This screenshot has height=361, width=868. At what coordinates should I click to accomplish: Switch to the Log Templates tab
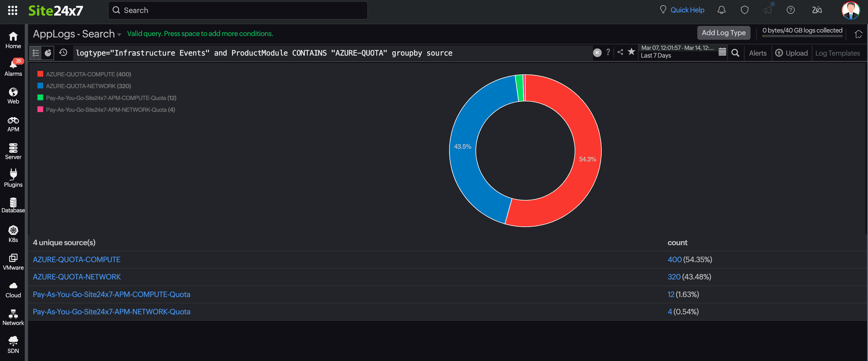(x=838, y=53)
